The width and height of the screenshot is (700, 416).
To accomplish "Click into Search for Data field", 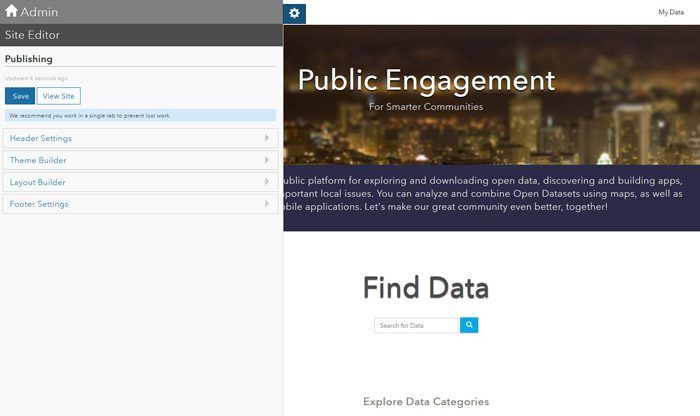I will point(416,326).
